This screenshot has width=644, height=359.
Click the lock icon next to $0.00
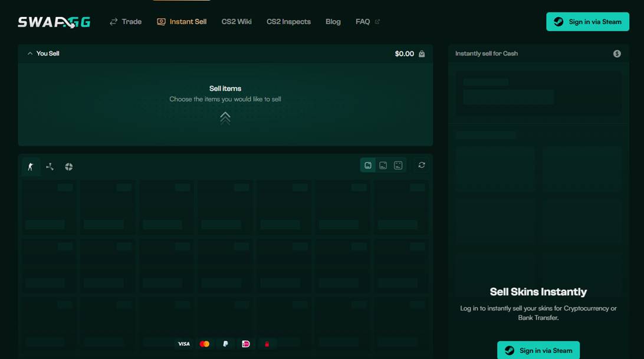[x=421, y=53]
